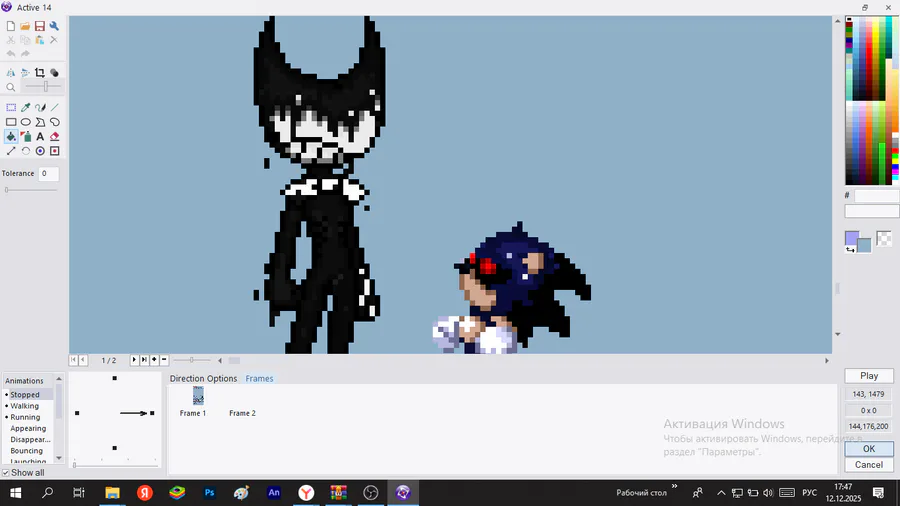
Task: Click the New (clear) image icon
Action: click(x=11, y=26)
